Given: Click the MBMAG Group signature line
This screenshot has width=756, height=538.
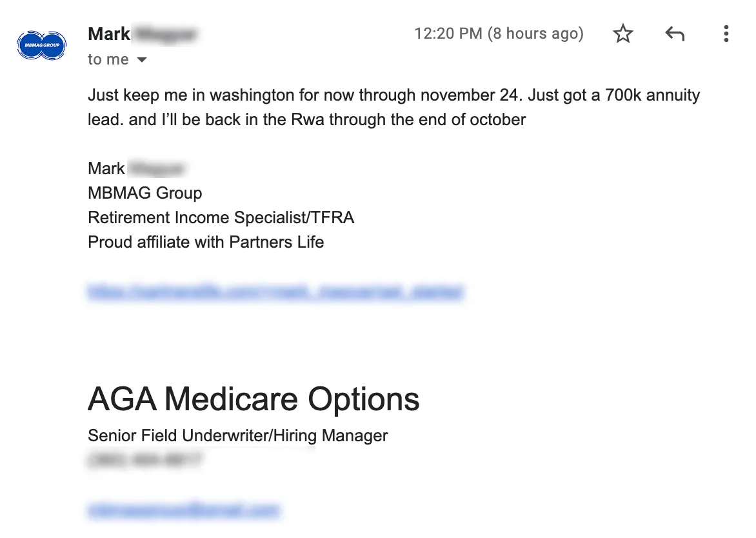Looking at the screenshot, I should pos(144,193).
